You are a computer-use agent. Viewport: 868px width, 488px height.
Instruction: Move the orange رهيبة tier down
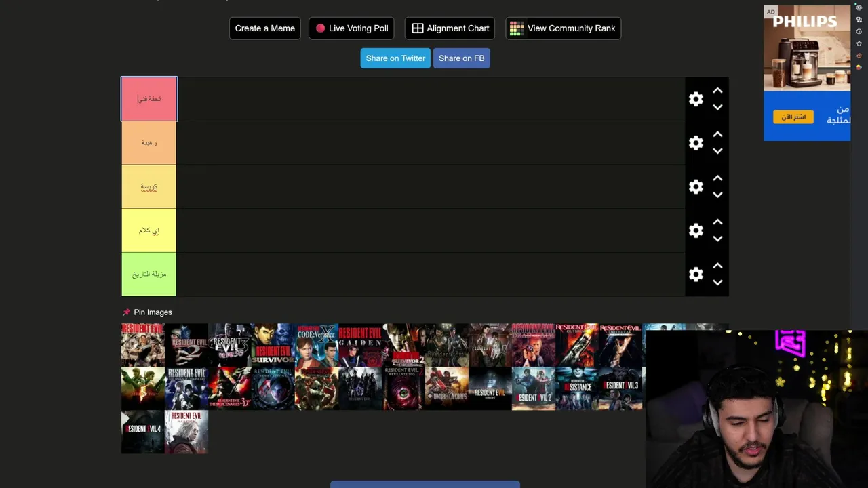tap(717, 151)
